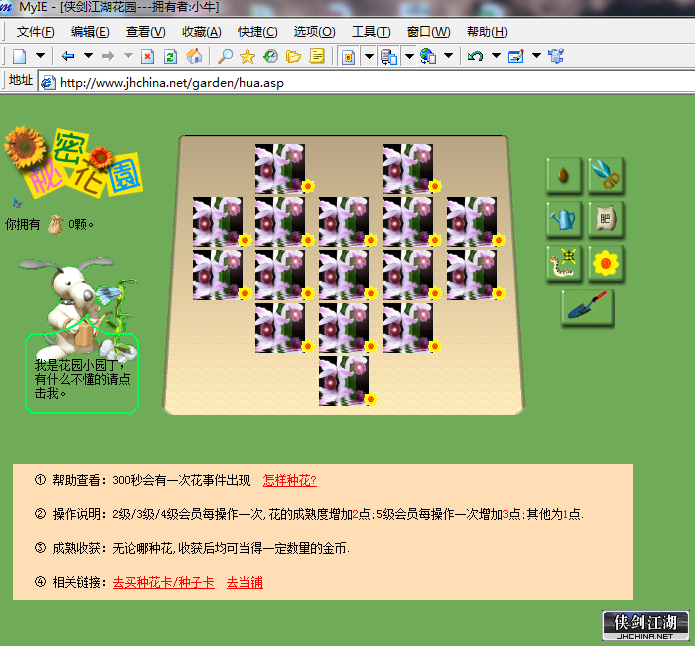Open search with magnifier icon

226,56
